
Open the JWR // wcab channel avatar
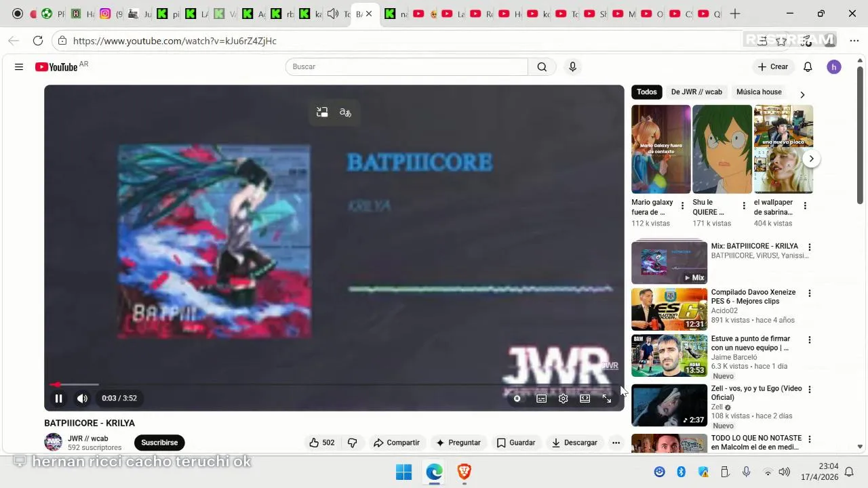click(x=53, y=443)
